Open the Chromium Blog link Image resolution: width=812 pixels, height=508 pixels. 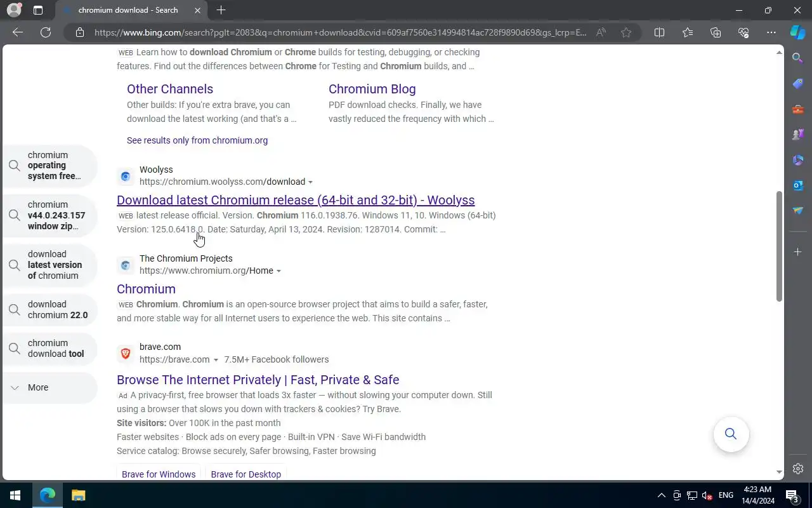coord(372,89)
